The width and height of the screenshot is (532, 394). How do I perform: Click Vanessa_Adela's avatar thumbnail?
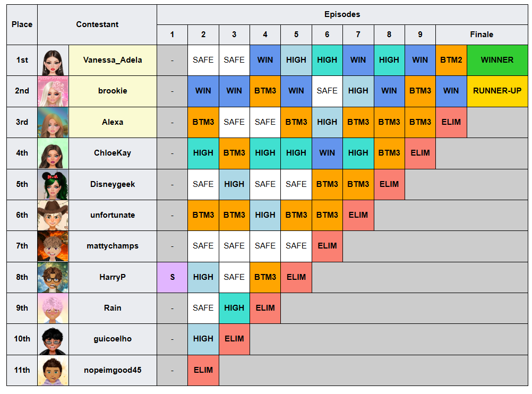(53, 61)
